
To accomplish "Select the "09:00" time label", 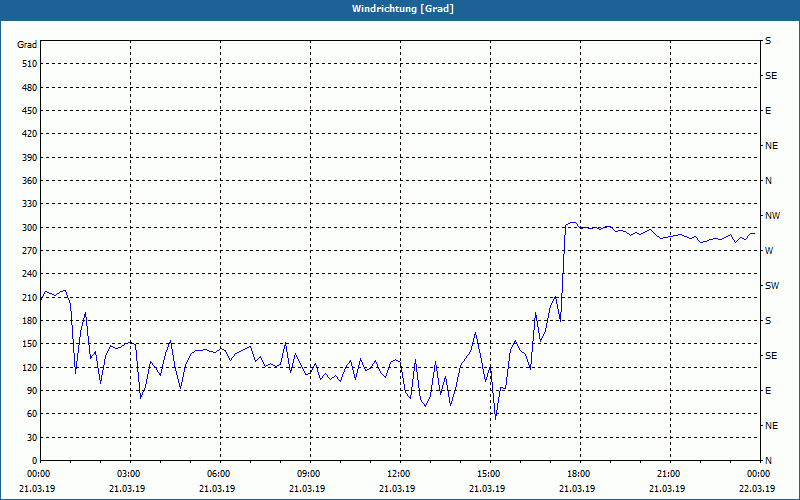I will click(x=310, y=474).
